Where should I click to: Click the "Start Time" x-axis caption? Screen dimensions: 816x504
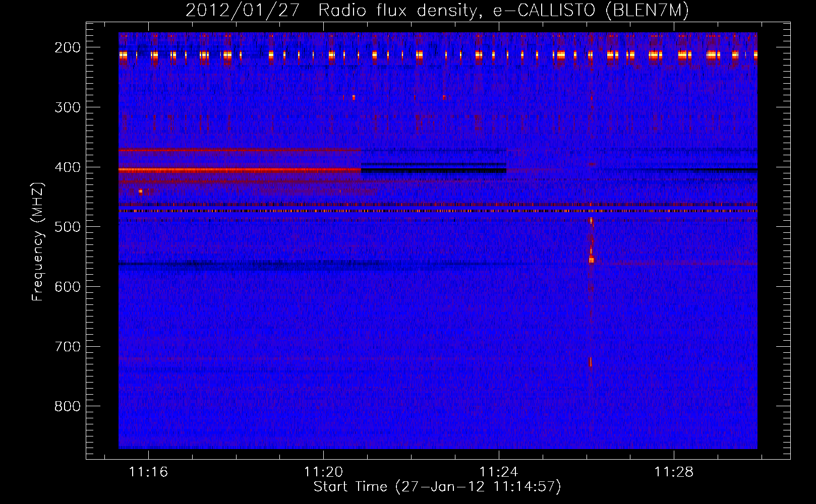pyautogui.click(x=437, y=487)
